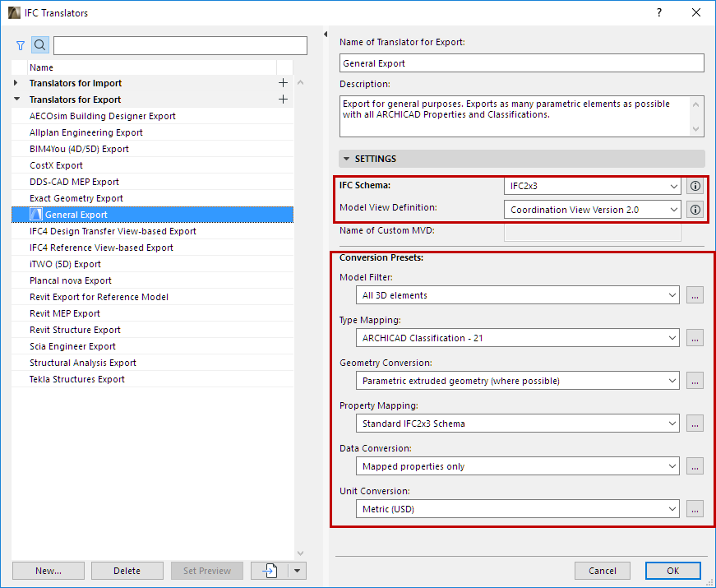Image resolution: width=716 pixels, height=588 pixels.
Task: Open Model View Definition dropdown
Action: [592, 210]
